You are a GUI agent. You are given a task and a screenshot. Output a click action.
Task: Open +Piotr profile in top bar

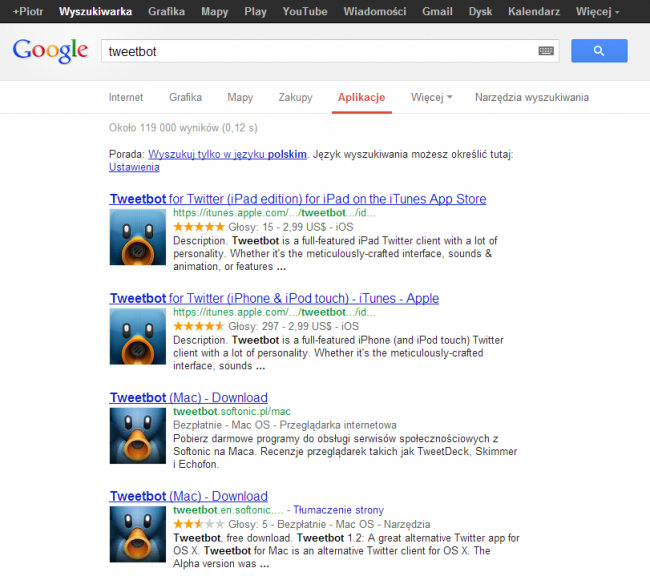pos(28,12)
